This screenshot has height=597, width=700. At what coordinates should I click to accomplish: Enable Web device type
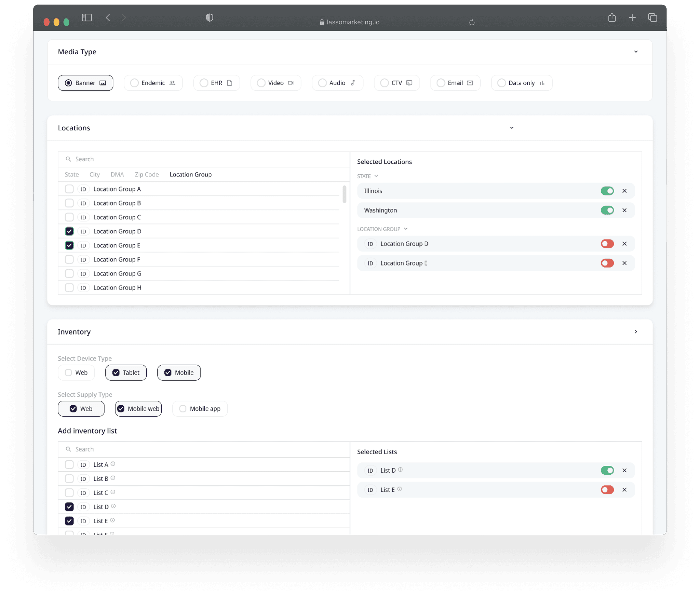[x=76, y=372]
